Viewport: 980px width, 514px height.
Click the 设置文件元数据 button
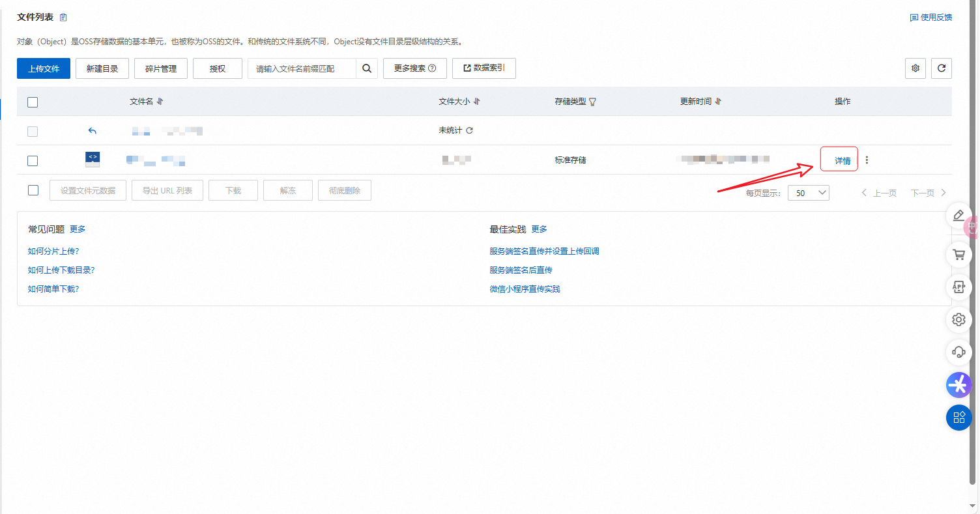pos(88,191)
